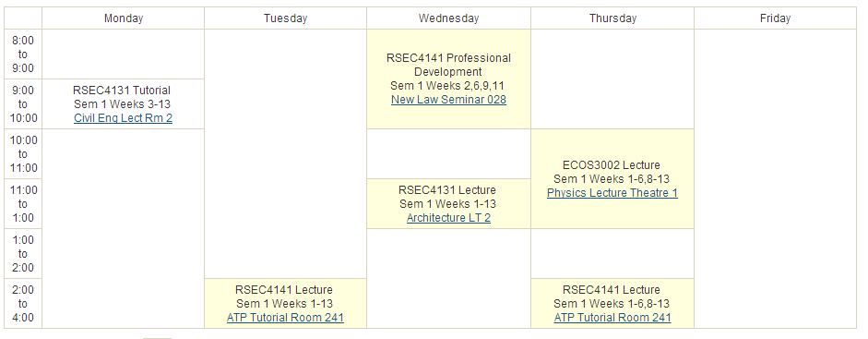This screenshot has height=339, width=868.
Task: Click the RSEC4131 Tutorial class title on Monday
Action: 122,91
